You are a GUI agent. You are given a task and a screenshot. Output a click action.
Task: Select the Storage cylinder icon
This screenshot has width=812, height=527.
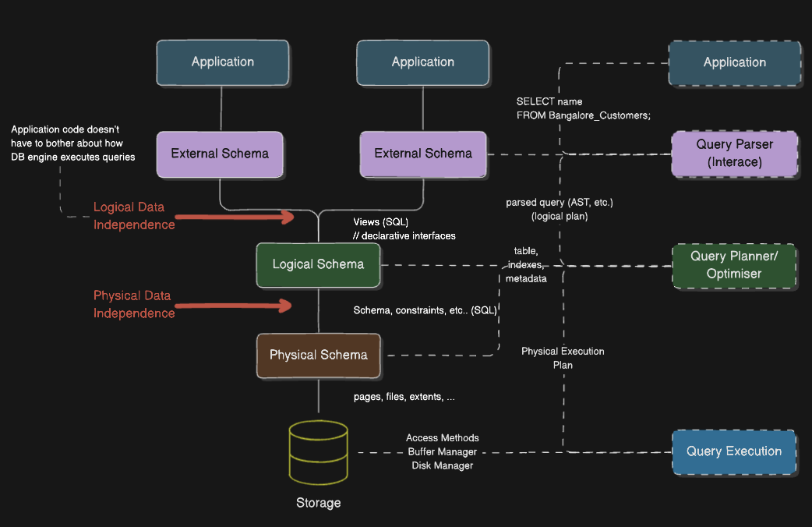[x=318, y=452]
